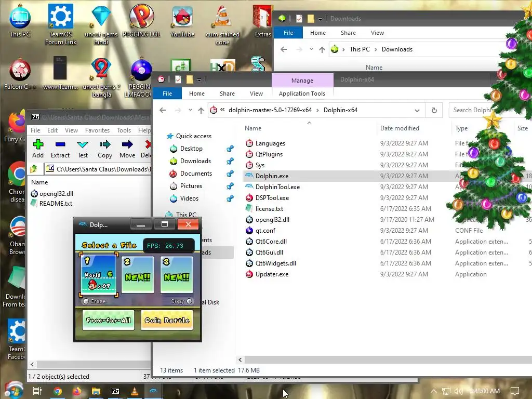Viewport: 532px width, 399px height.
Task: Open recent locations dropdown in Downloads window
Action: 312,49
